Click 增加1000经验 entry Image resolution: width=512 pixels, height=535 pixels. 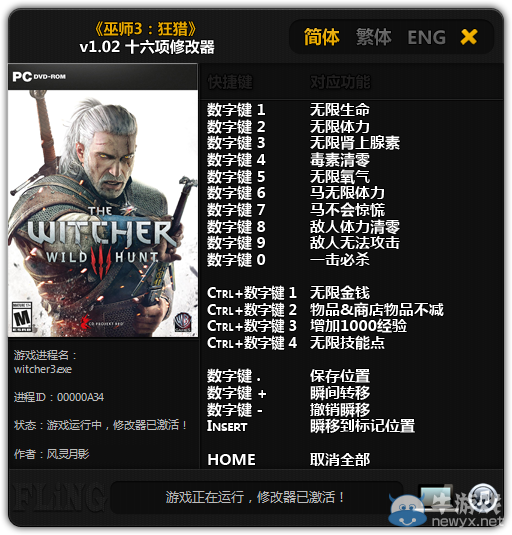click(359, 326)
